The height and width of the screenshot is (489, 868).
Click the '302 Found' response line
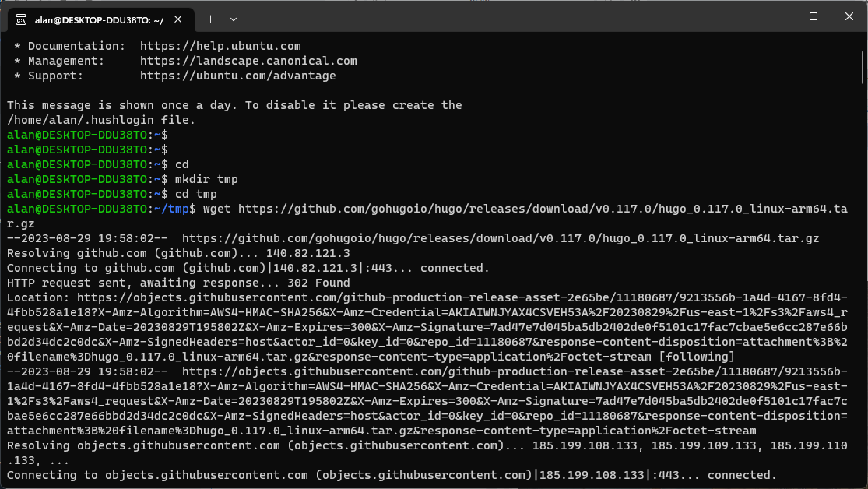178,283
